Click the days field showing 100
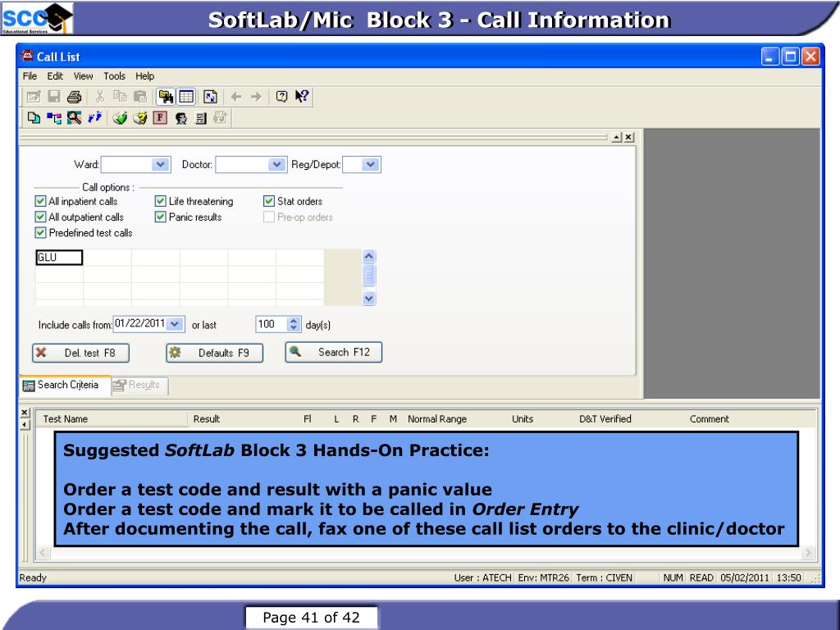840x630 pixels. [x=272, y=324]
